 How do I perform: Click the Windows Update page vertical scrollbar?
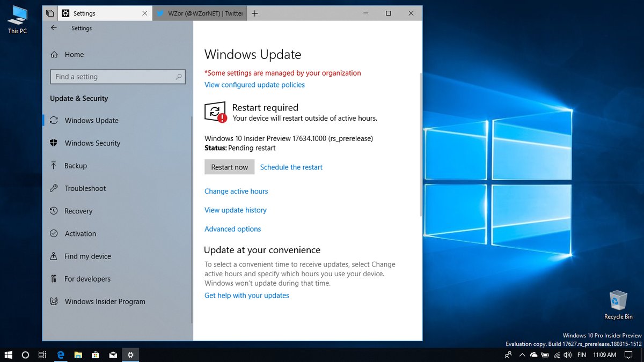[421, 145]
